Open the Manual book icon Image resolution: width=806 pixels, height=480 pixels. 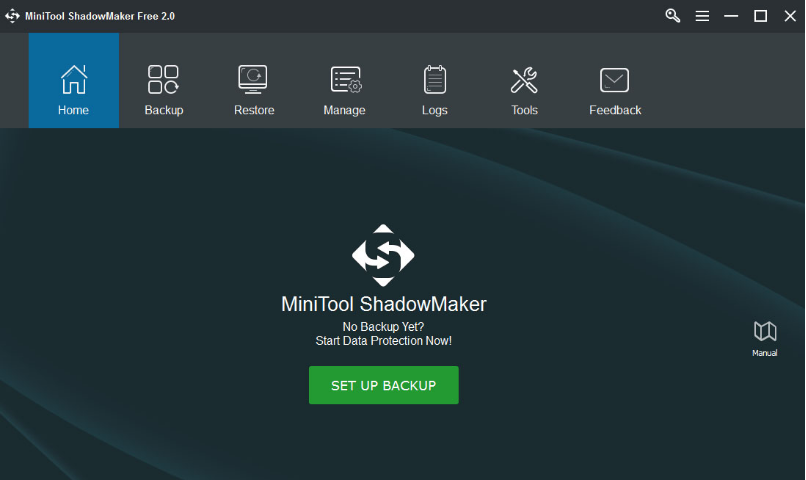(x=765, y=338)
